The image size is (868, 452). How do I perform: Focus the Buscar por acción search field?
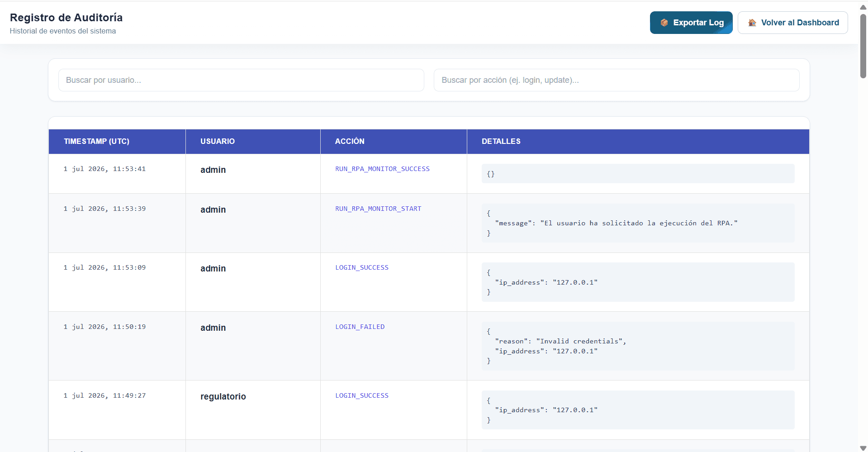(617, 80)
